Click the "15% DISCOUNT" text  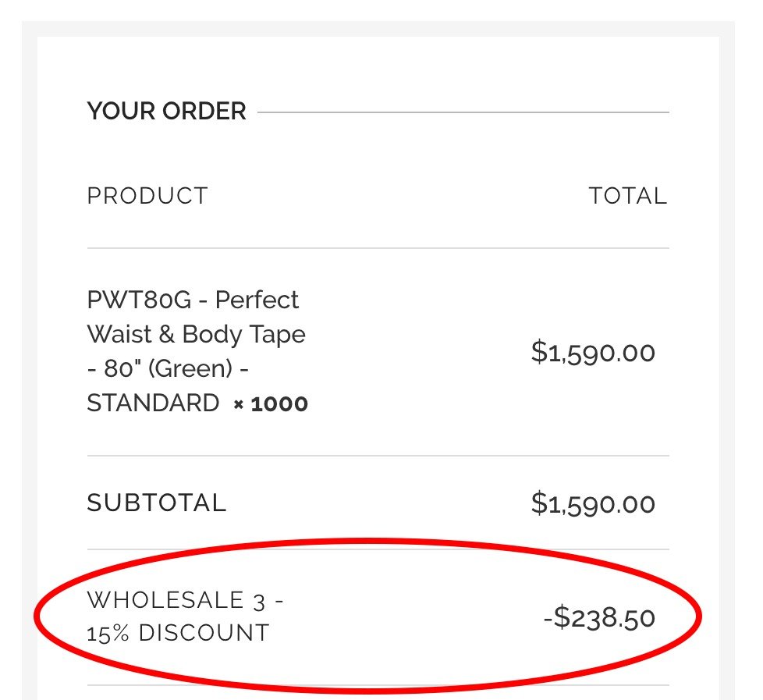tap(178, 633)
